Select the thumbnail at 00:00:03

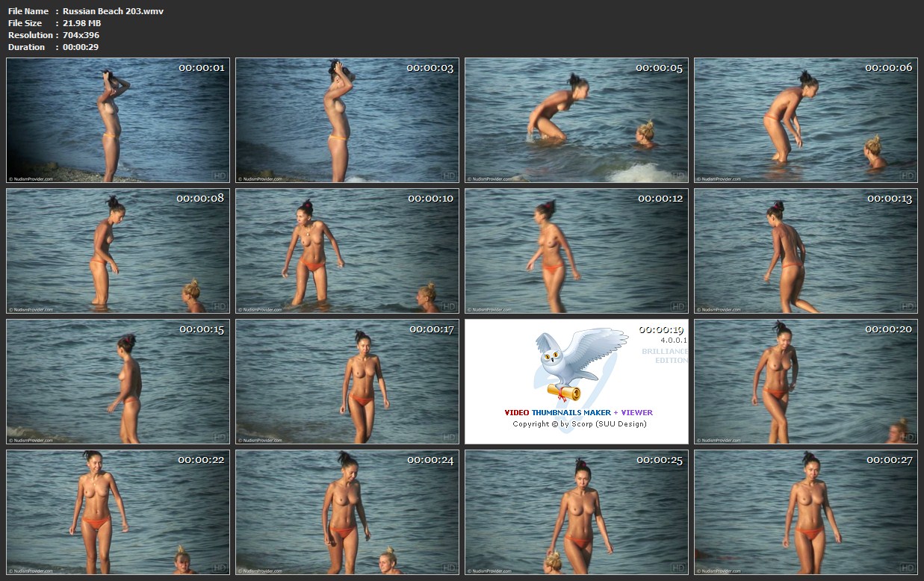(347, 120)
